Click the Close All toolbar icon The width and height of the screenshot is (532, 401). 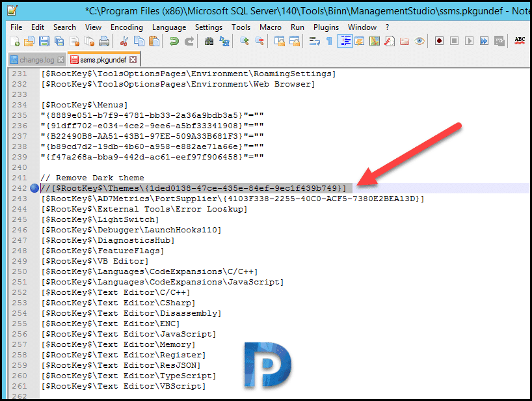(x=89, y=41)
